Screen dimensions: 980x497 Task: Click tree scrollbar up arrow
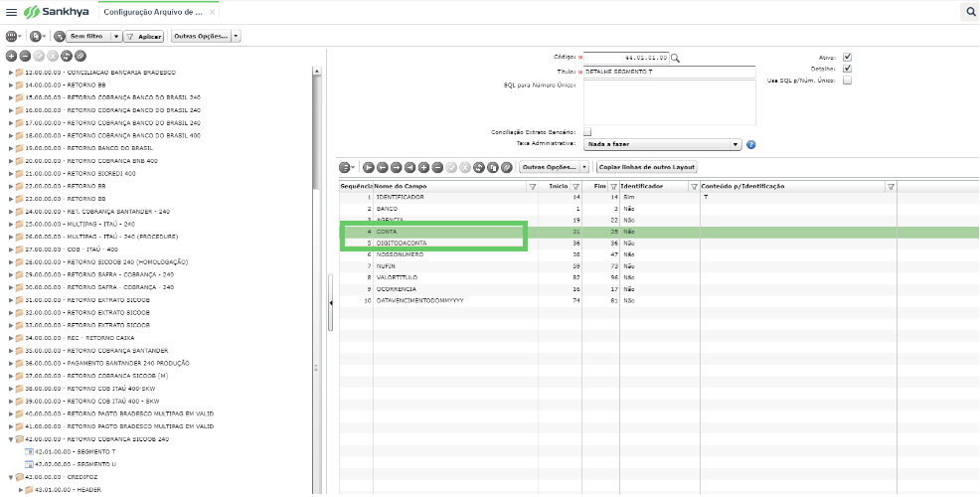pos(317,72)
